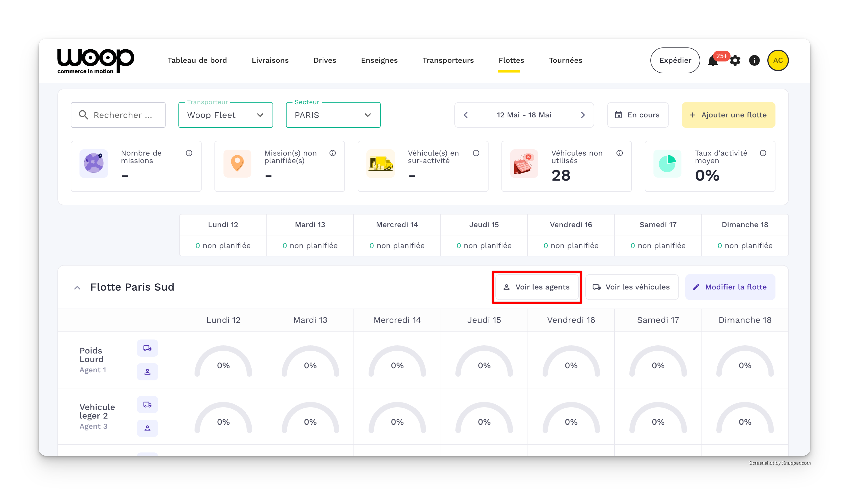Image resolution: width=849 pixels, height=504 pixels.
Task: Click the Mardi 13 header in summary table
Action: click(x=310, y=225)
